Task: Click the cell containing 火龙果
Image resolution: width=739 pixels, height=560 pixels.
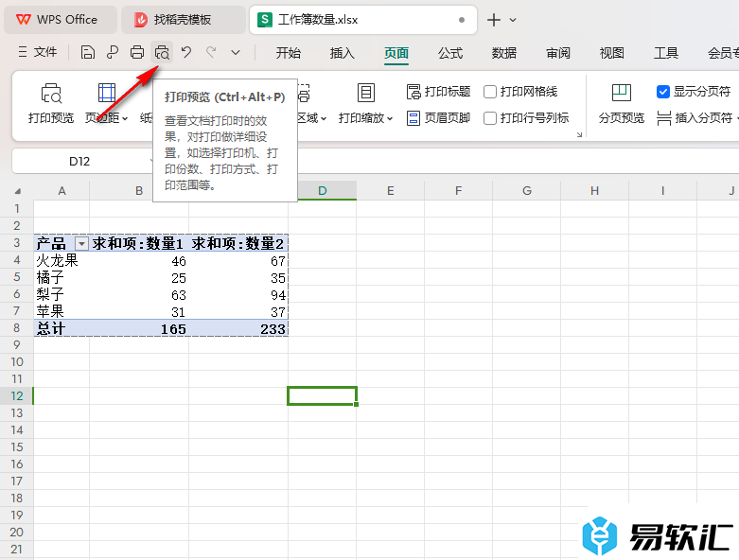Action: click(x=62, y=260)
